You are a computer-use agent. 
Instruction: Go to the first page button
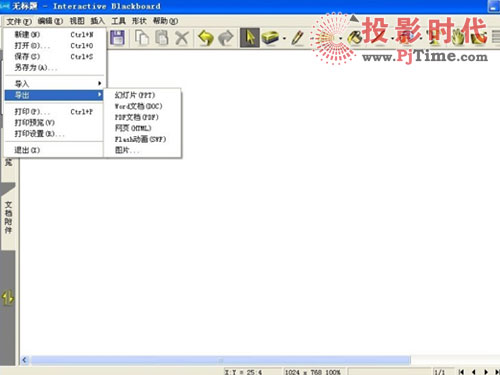(461, 372)
